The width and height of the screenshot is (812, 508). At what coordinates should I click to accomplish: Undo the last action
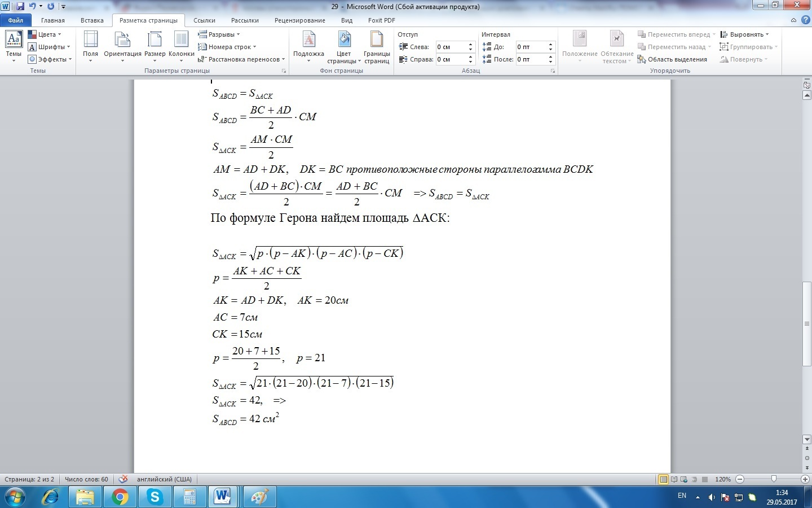32,6
